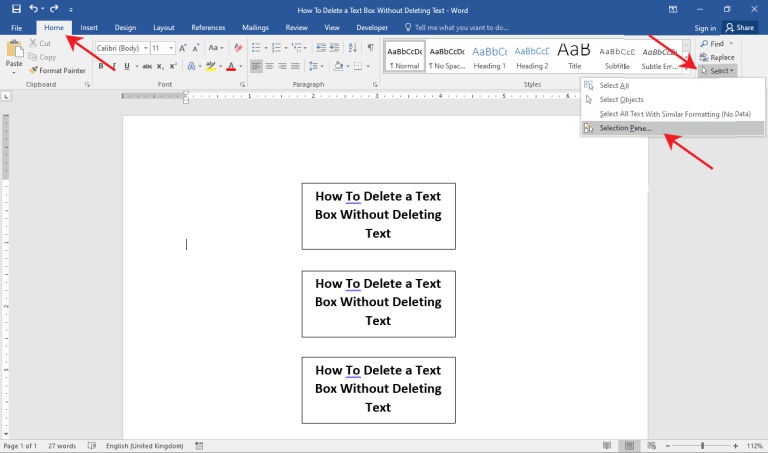This screenshot has height=453, width=768.
Task: Expand the Font Color dropdown arrow
Action: (240, 66)
